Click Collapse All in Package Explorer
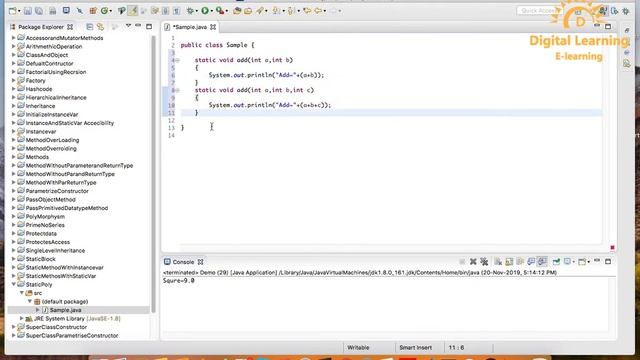 [89, 27]
